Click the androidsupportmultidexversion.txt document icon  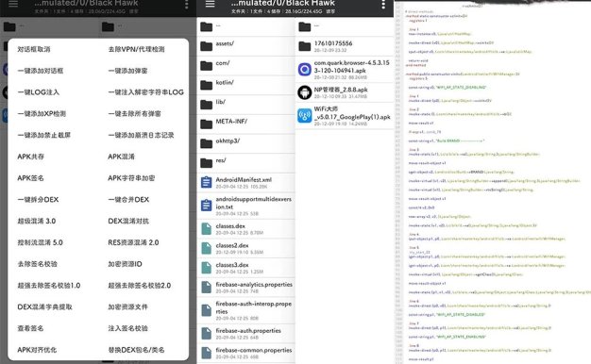tap(206, 206)
